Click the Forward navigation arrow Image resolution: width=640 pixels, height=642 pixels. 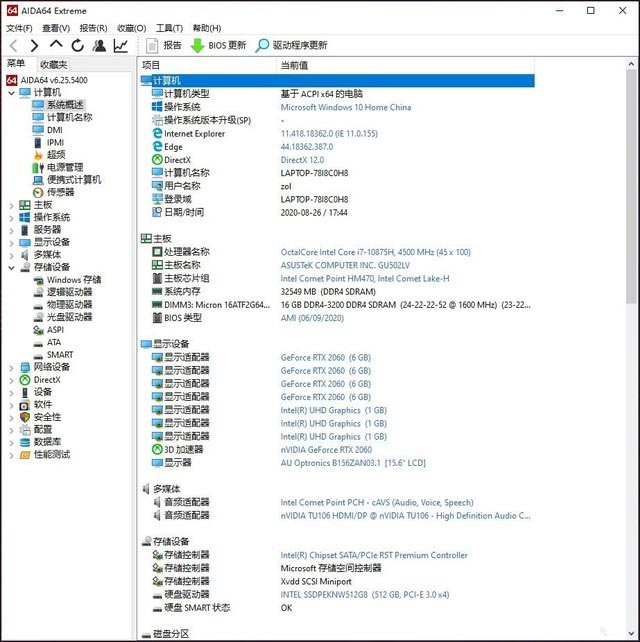(x=34, y=45)
